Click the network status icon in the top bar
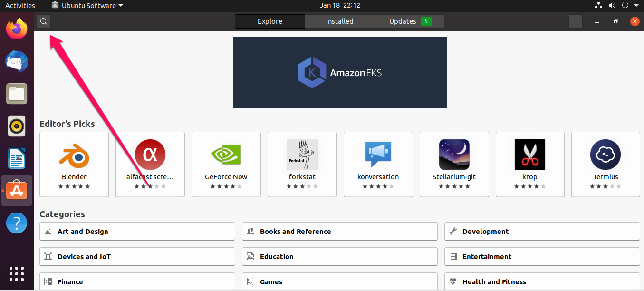This screenshot has width=644, height=291. [598, 6]
